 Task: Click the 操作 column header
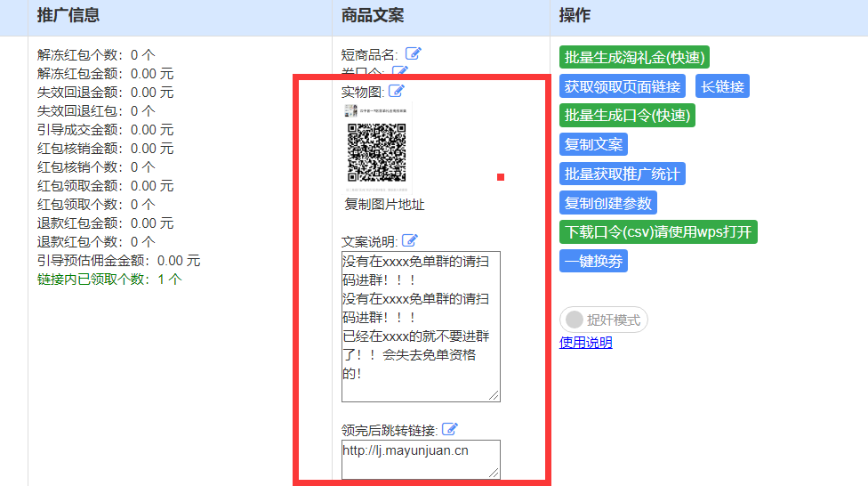(x=575, y=15)
